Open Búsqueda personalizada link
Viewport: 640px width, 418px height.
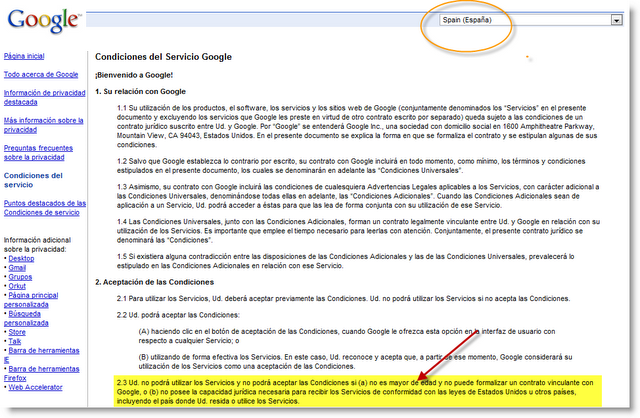(x=26, y=318)
